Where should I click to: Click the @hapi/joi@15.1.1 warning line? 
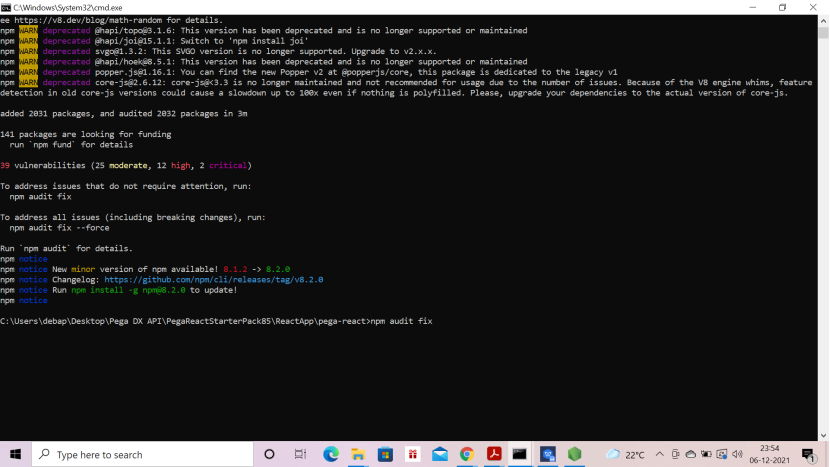154,41
